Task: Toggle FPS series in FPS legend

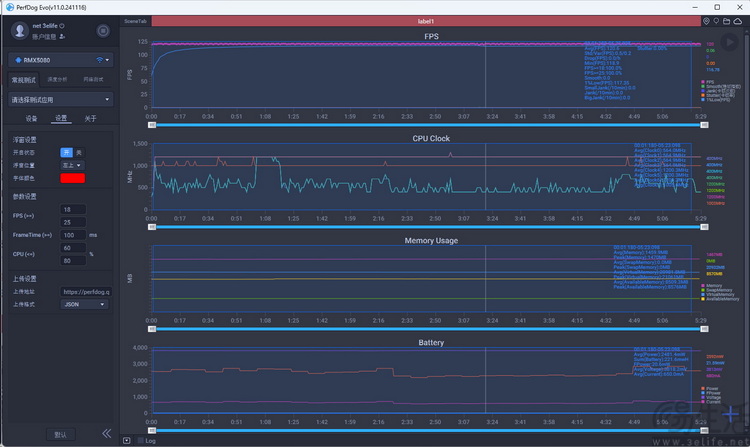Action: (x=708, y=82)
